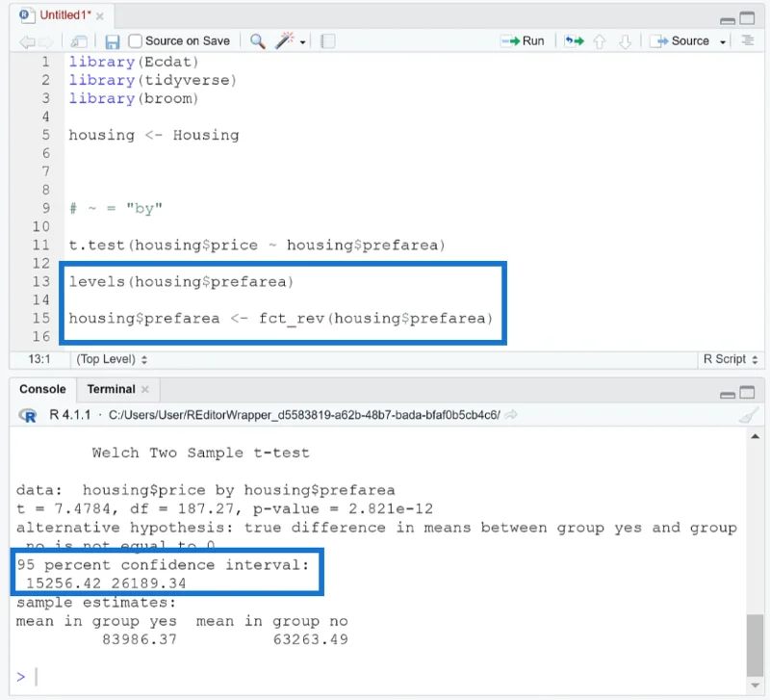770x700 pixels.
Task: Click the cursor position 13:1 indicator
Action: [39, 359]
